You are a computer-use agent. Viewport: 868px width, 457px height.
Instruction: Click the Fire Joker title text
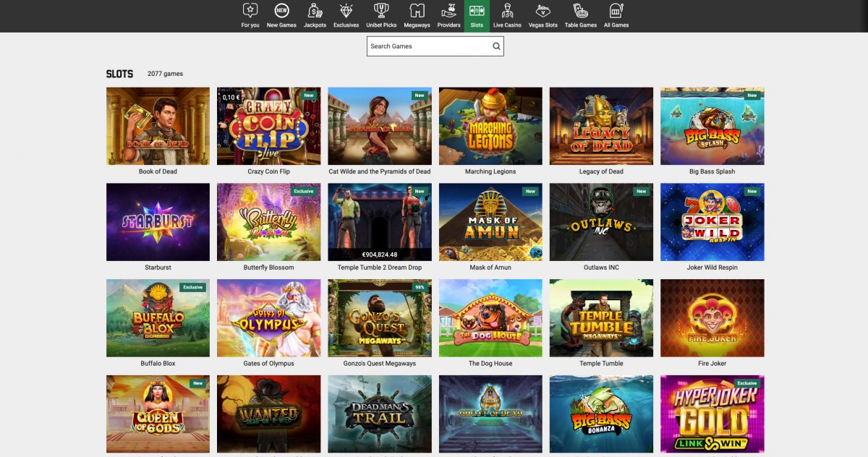712,364
